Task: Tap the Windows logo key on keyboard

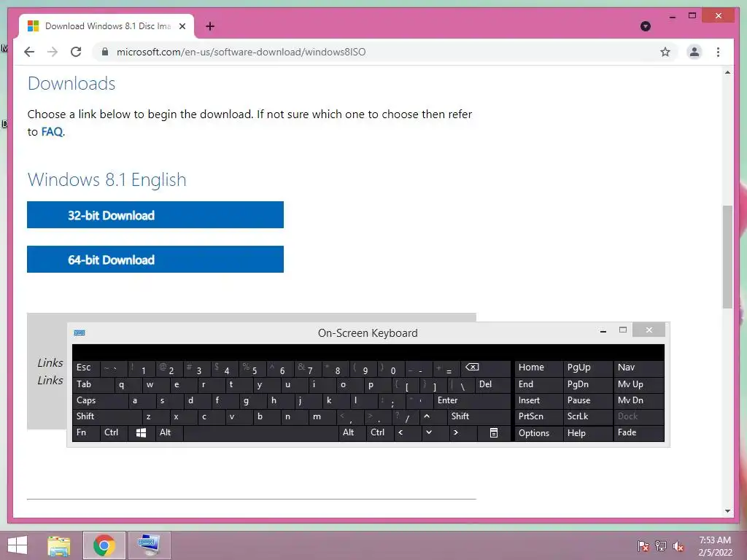Action: pyautogui.click(x=141, y=433)
